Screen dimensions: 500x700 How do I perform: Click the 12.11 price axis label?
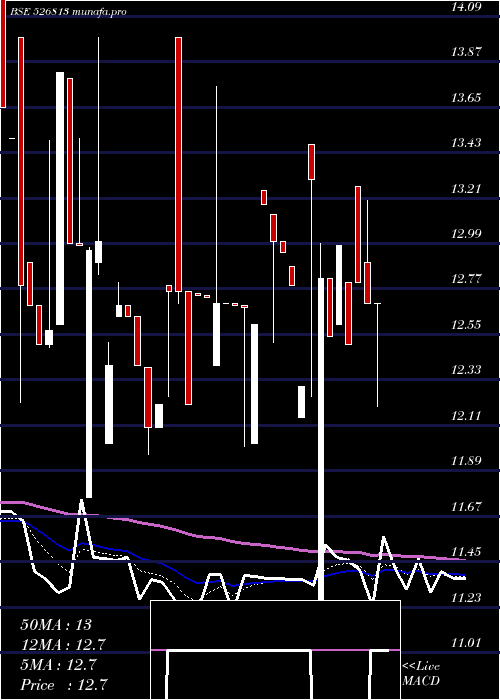(x=467, y=416)
